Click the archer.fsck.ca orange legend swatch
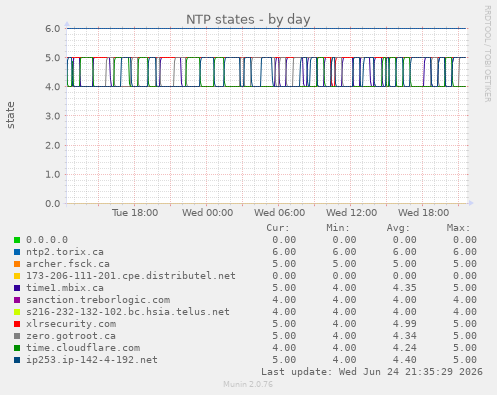The height and width of the screenshot is (395, 497). click(17, 264)
